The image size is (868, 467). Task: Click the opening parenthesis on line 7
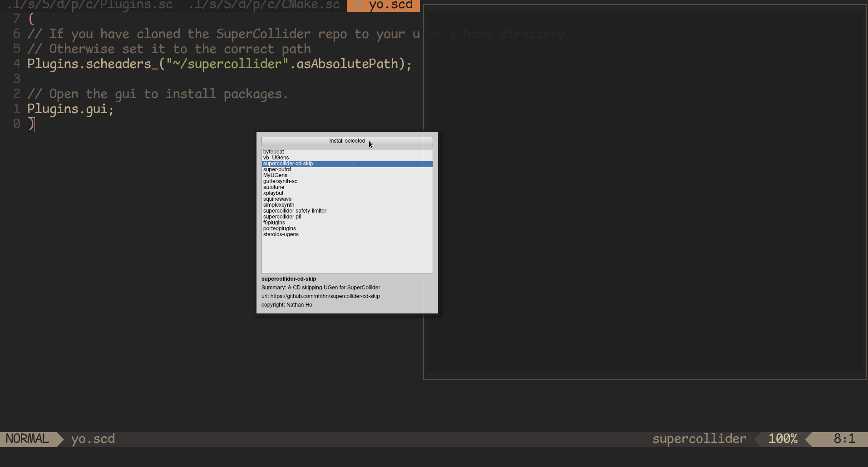(x=31, y=19)
